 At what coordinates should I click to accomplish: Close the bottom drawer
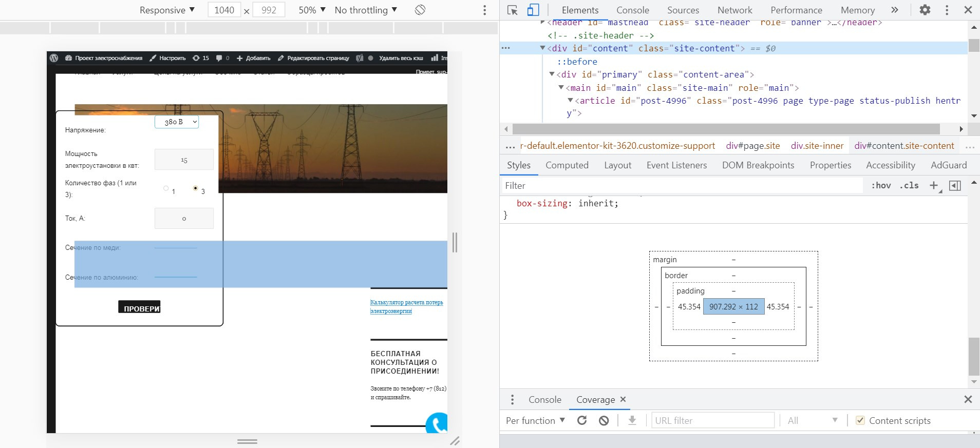pyautogui.click(x=968, y=399)
